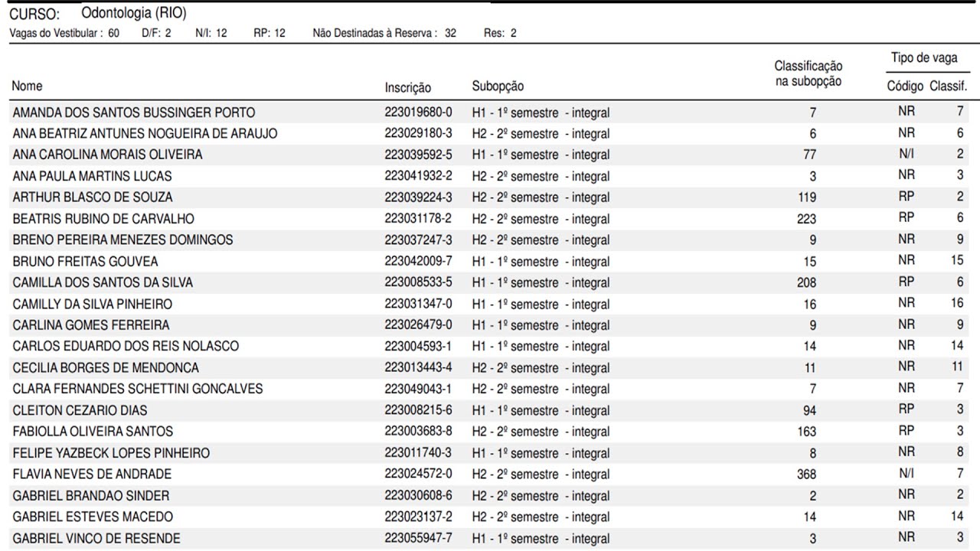The image size is (980, 551).
Task: Click registration number 223008533-5
Action: pos(418,282)
